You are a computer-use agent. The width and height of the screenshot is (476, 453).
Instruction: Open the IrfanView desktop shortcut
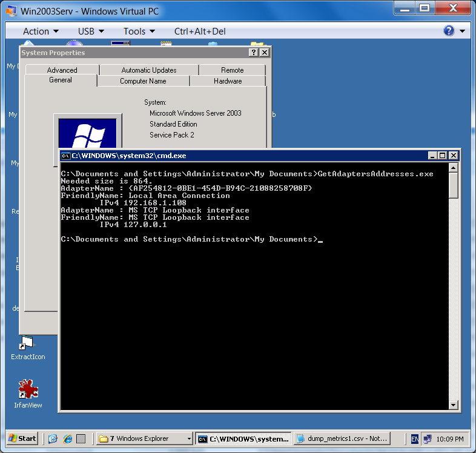(x=28, y=394)
